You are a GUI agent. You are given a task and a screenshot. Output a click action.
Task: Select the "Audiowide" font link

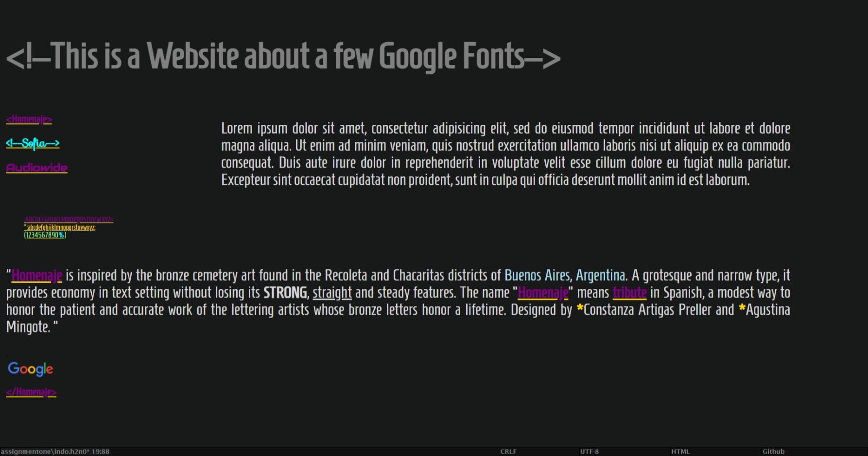click(x=36, y=167)
